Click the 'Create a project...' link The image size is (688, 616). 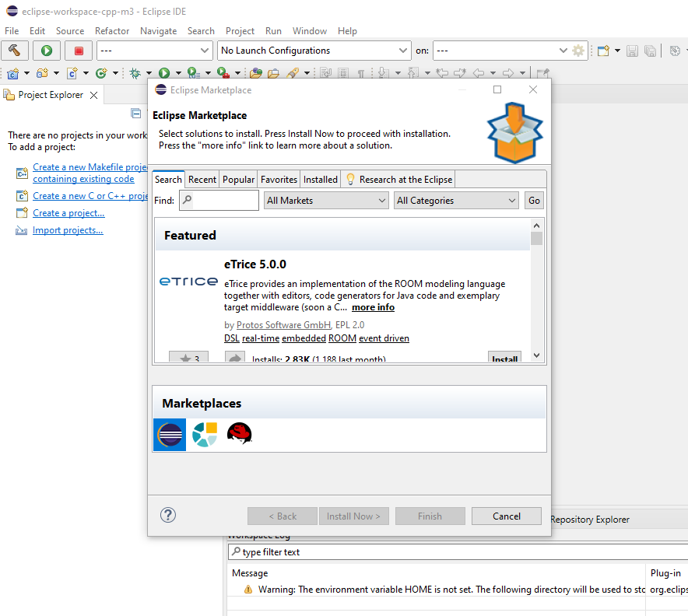pos(68,213)
